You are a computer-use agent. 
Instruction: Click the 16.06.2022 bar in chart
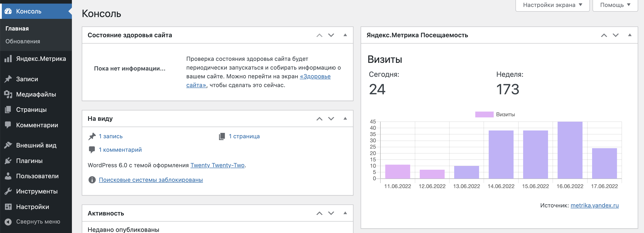(570, 150)
